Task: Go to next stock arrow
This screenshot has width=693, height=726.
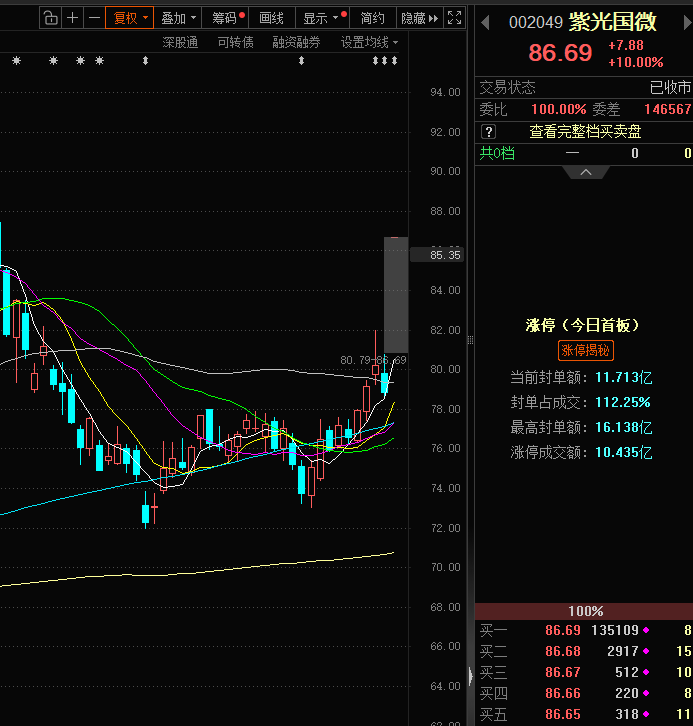Action: point(687,23)
